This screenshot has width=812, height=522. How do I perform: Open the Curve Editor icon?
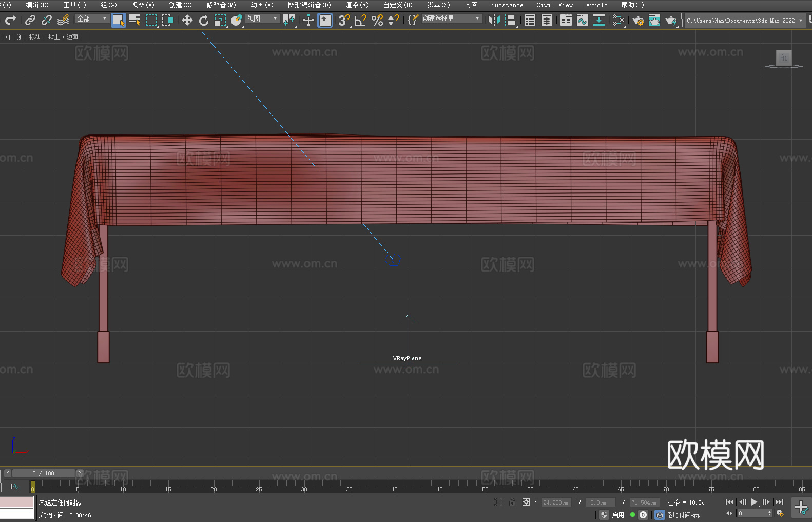coord(583,20)
